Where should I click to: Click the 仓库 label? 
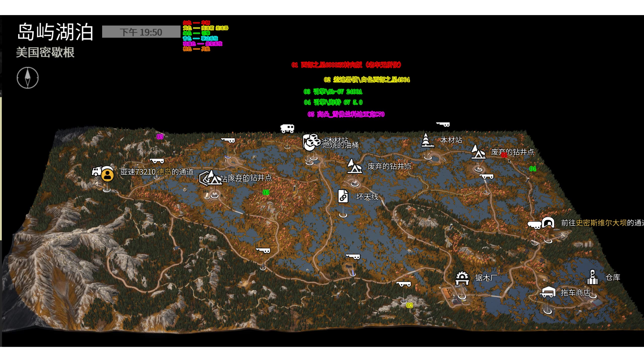pos(613,277)
